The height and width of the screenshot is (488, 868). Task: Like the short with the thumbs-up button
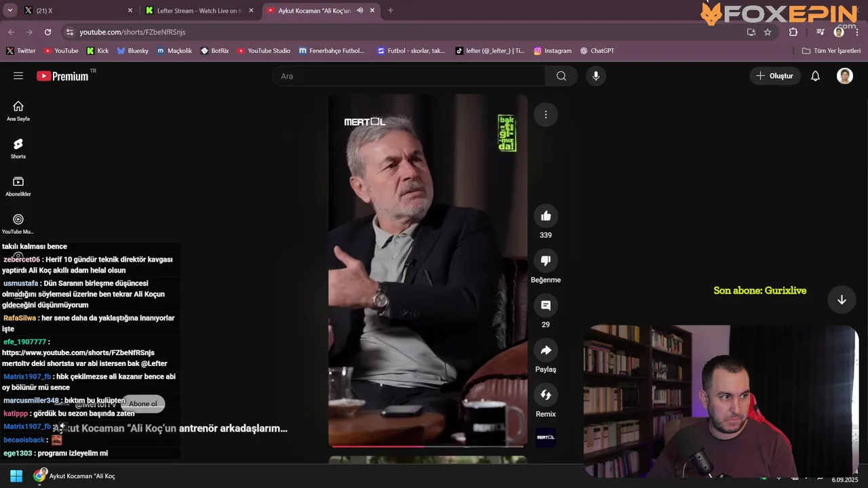(546, 216)
